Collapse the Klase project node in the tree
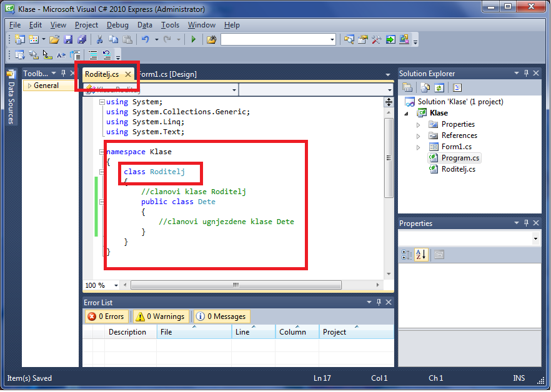The height and width of the screenshot is (392, 551). 406,114
